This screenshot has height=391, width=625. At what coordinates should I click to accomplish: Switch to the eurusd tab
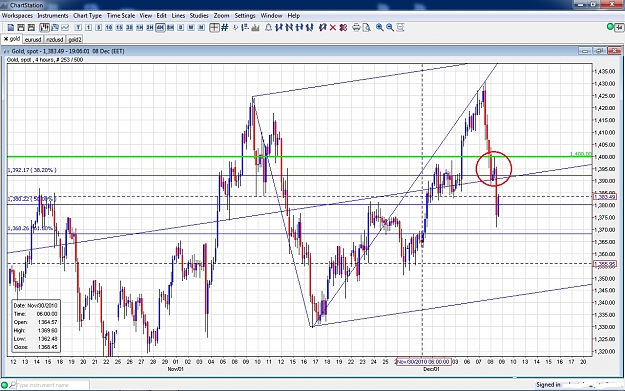coord(33,39)
